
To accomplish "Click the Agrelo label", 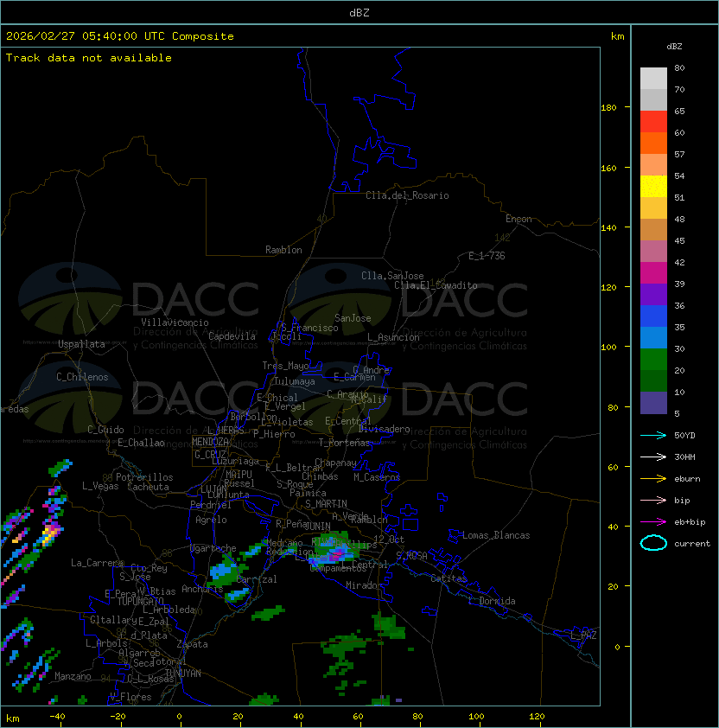I will pos(211,520).
